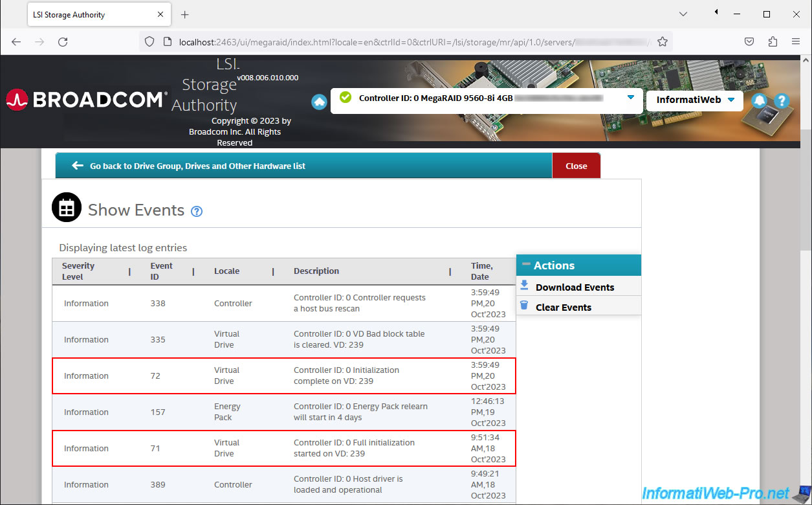Click Clear Events in Actions

[x=564, y=308]
